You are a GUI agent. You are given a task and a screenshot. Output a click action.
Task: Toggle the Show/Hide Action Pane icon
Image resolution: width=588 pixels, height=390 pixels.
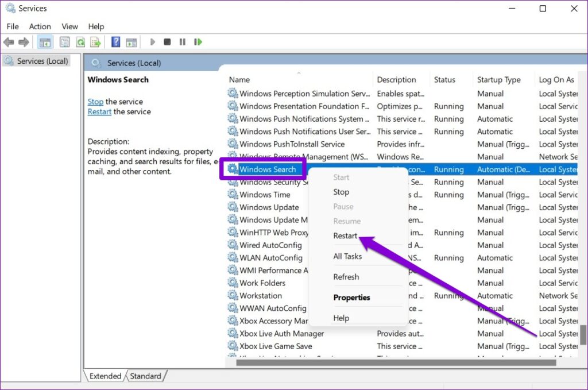pos(131,41)
